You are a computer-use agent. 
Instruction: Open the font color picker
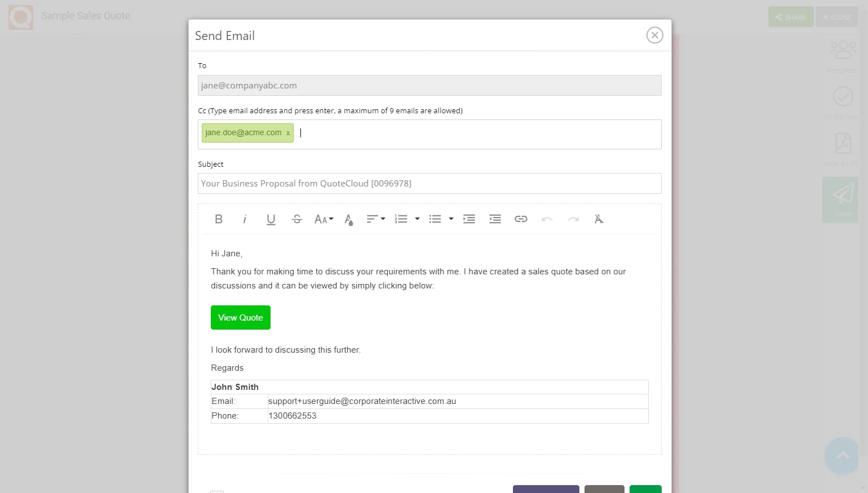point(349,219)
